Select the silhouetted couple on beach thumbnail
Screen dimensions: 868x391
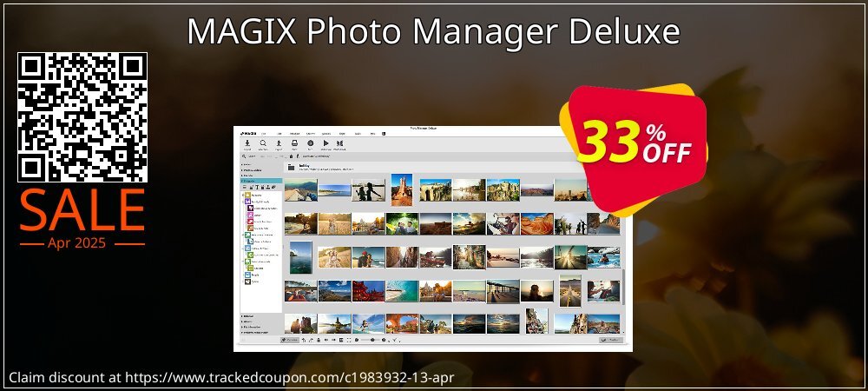point(368,190)
